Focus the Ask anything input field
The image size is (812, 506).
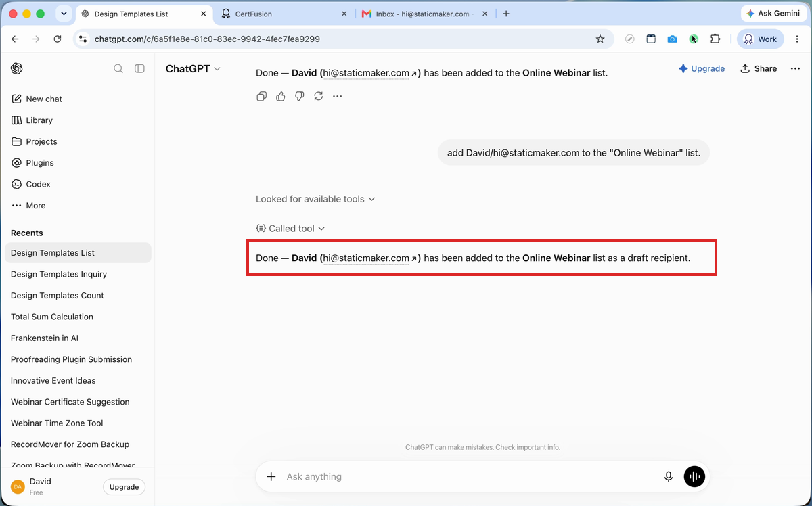coord(470,476)
